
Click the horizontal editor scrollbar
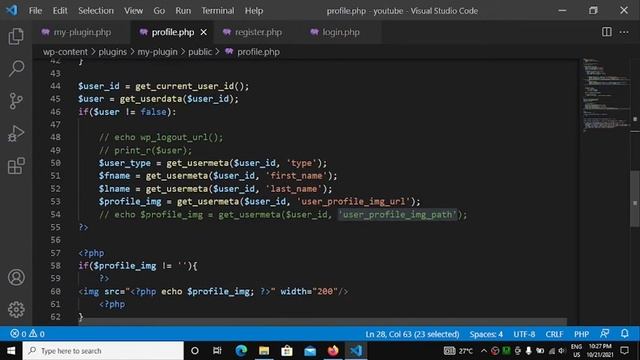click(x=322, y=322)
